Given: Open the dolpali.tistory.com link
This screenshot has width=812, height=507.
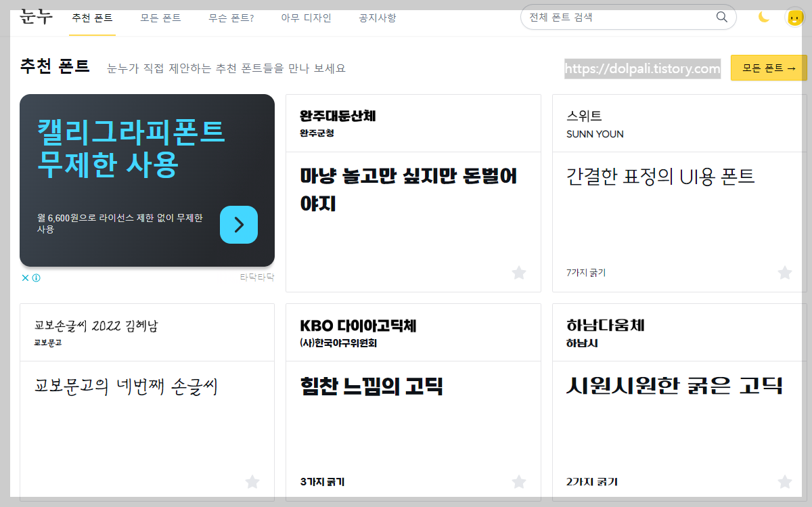Looking at the screenshot, I should 642,68.
